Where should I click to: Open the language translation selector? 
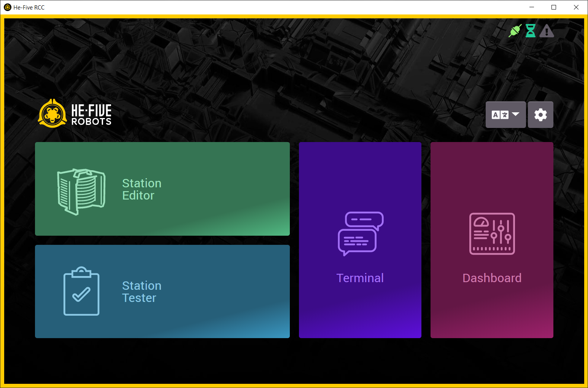(500, 115)
